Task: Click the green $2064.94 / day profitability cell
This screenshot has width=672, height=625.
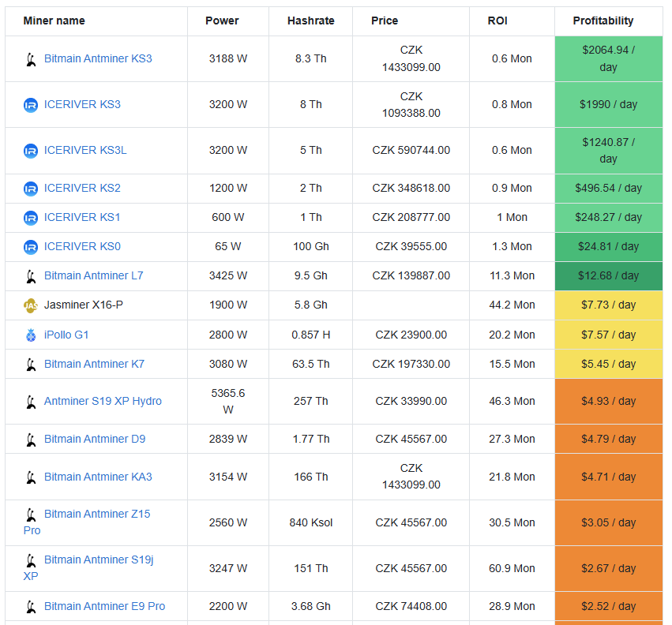Action: click(608, 59)
